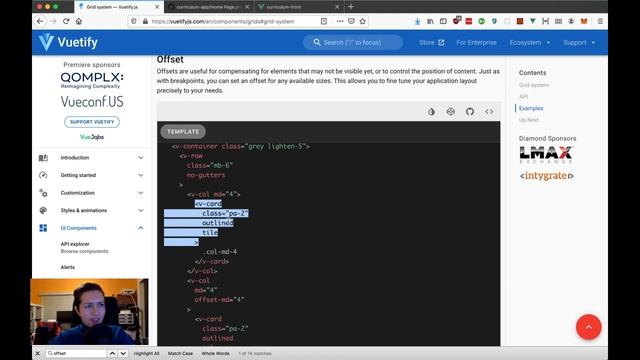Click the MetaMask fox extension icon
This screenshot has height=360, width=640.
(x=584, y=21)
